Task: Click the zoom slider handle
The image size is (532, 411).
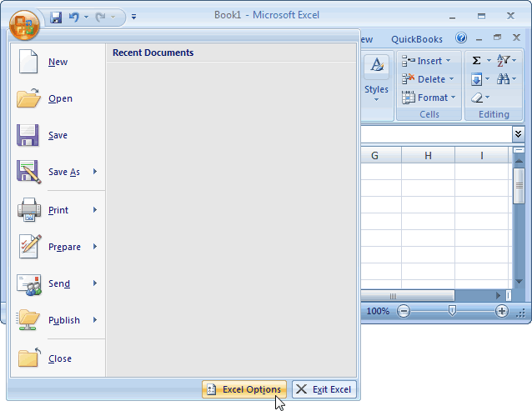Action: coord(452,310)
